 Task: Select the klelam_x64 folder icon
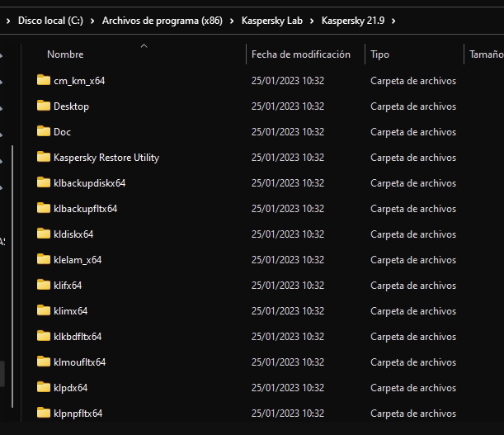[x=44, y=259]
